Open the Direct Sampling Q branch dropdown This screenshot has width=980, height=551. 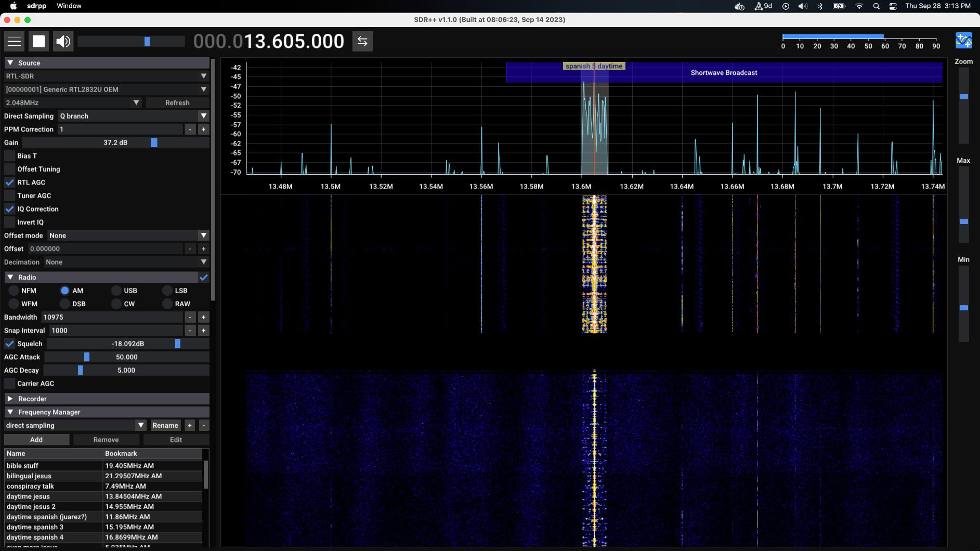tap(133, 116)
